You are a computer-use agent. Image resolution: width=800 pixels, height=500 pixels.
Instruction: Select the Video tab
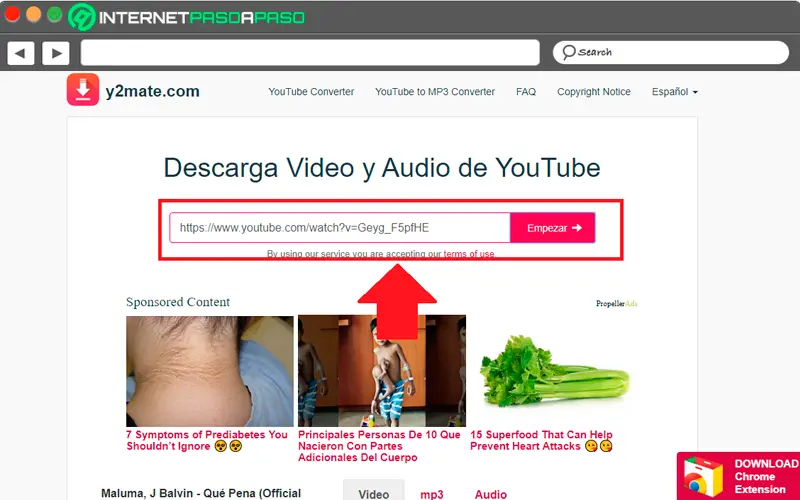tap(373, 493)
